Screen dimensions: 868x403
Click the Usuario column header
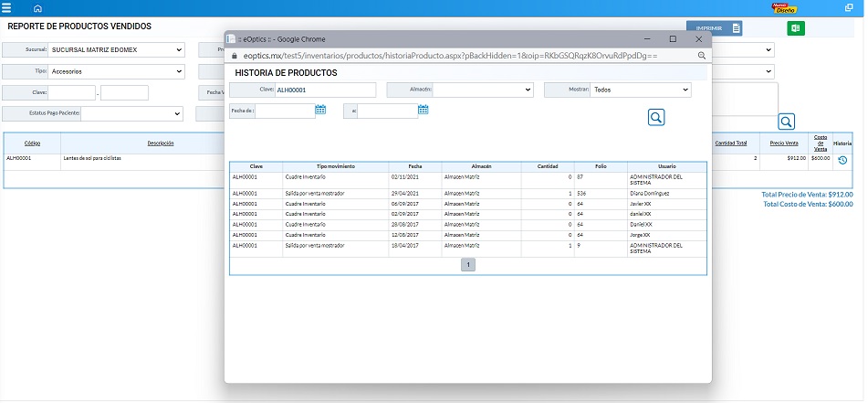pos(666,166)
